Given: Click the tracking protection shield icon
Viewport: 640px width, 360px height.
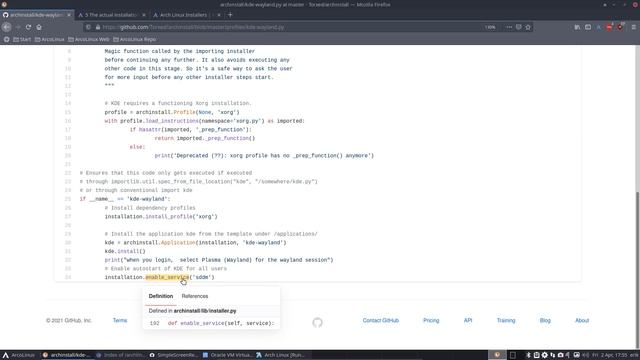Looking at the screenshot, I should pyautogui.click(x=88, y=27).
